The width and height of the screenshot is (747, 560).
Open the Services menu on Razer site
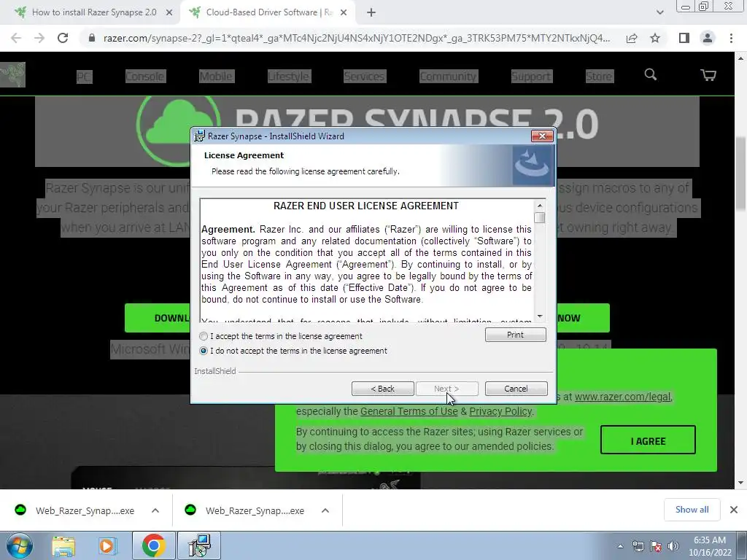(x=364, y=76)
